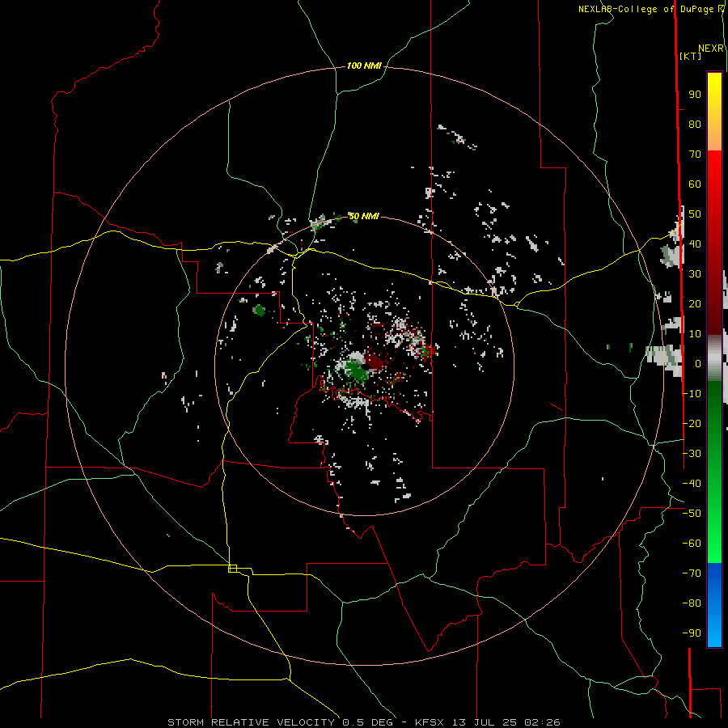The image size is (728, 728).
Task: Select the -10 scale value
Action: pyautogui.click(x=692, y=394)
